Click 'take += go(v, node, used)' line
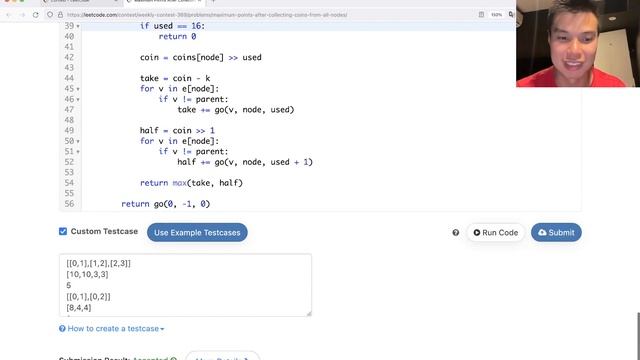 (236, 109)
